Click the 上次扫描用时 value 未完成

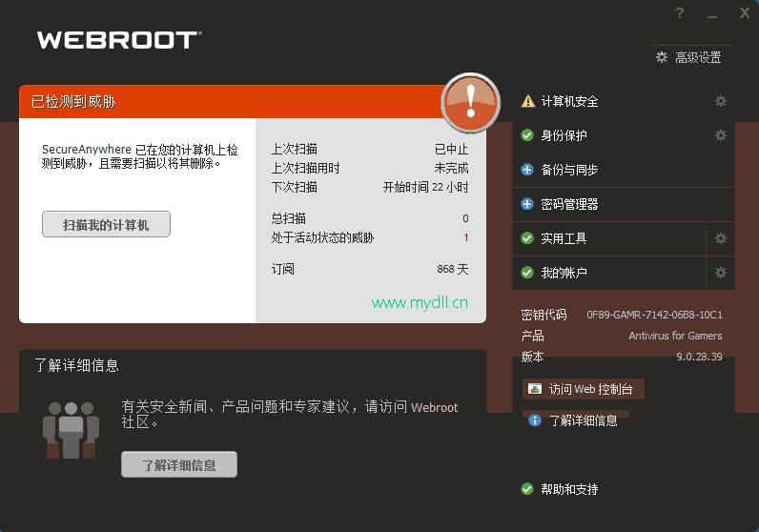coord(451,168)
